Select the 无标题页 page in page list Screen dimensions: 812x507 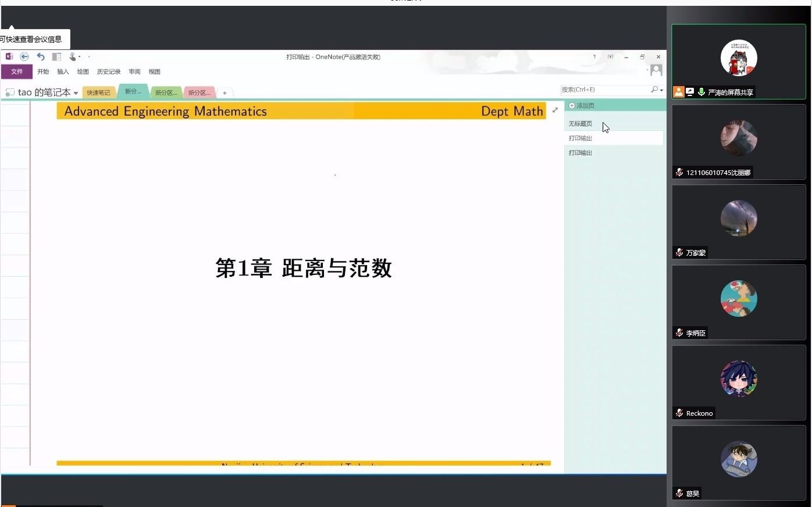(x=580, y=123)
